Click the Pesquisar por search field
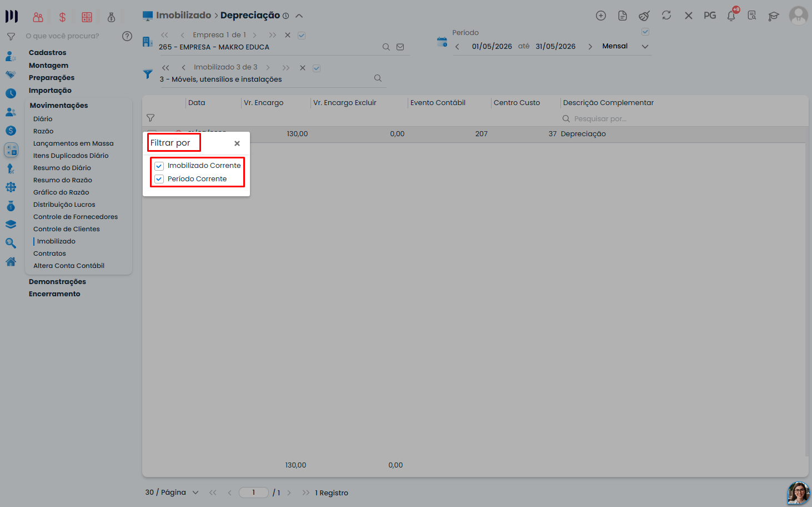The width and height of the screenshot is (812, 507). pos(600,119)
